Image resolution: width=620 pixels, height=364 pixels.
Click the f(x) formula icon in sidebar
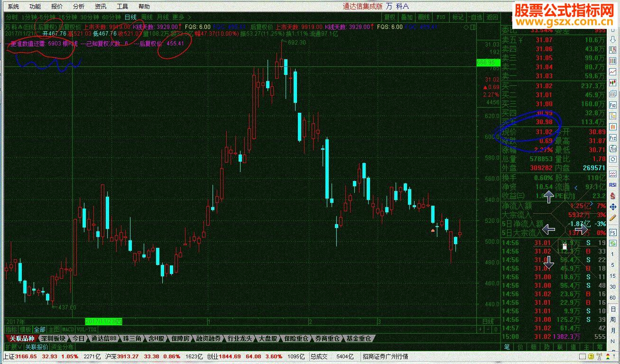[613, 148]
